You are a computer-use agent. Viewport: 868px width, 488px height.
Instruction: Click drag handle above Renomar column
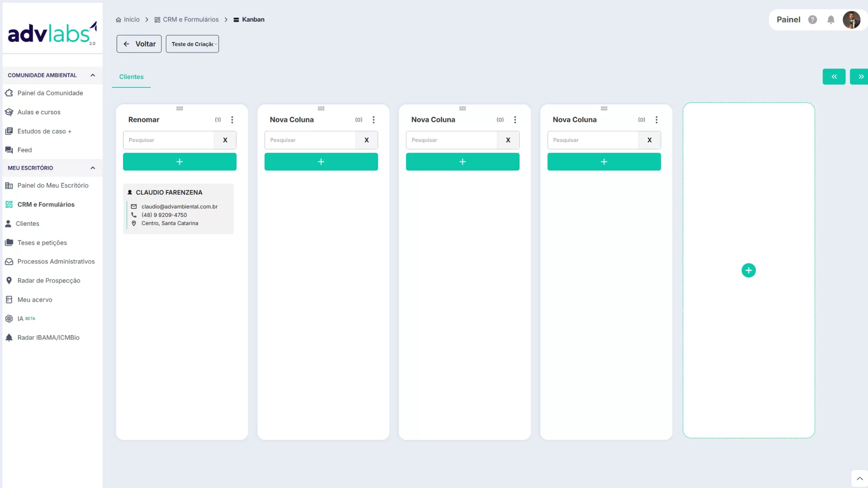tap(179, 108)
